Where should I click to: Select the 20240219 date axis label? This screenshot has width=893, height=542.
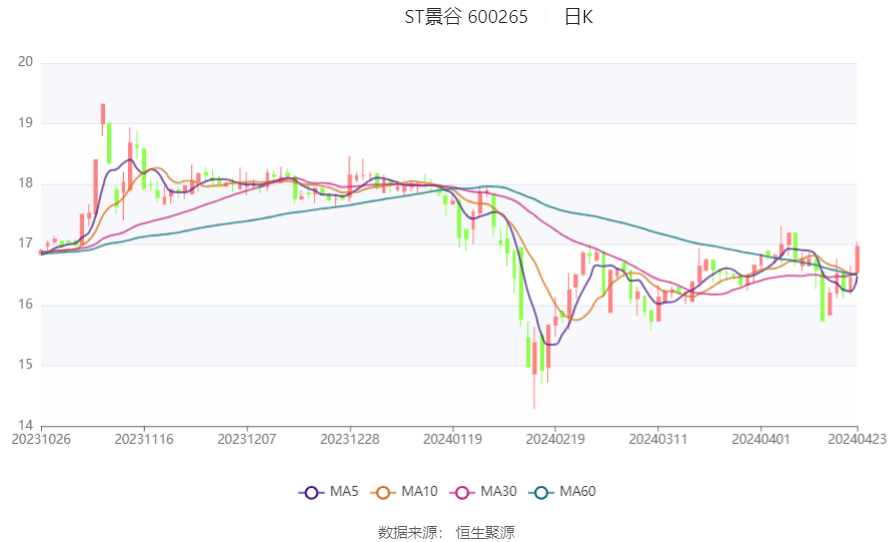pyautogui.click(x=555, y=440)
